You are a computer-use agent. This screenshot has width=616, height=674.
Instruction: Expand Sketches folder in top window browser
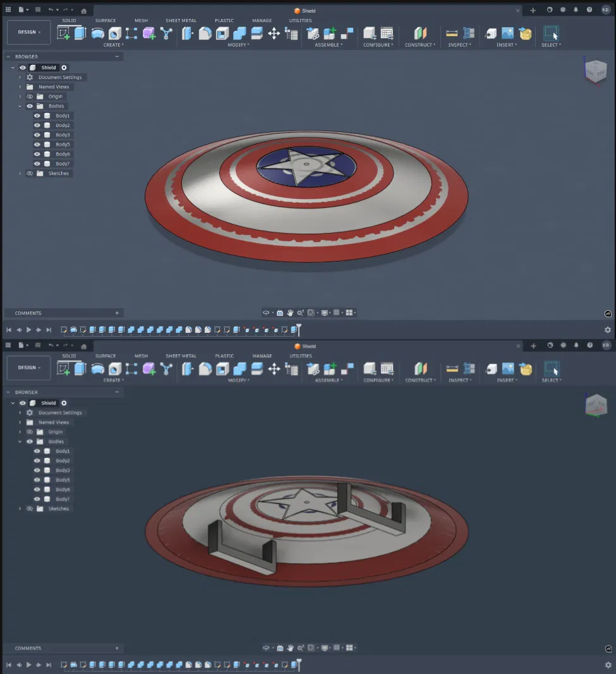pos(20,173)
